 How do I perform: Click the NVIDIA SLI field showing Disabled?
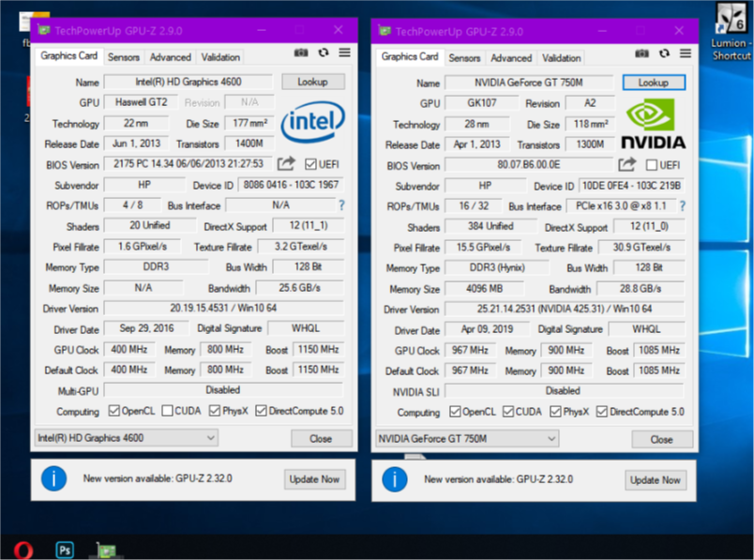point(564,390)
